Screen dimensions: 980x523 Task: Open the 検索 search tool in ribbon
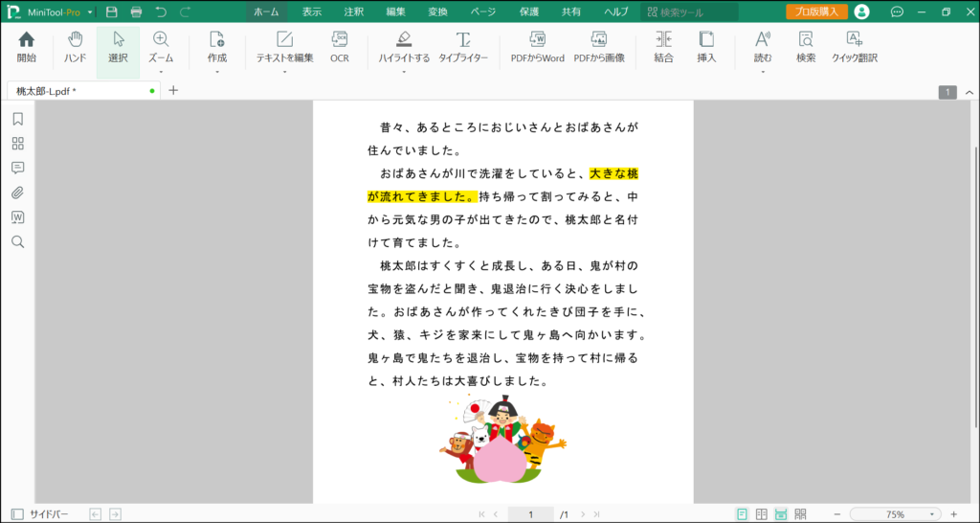click(806, 48)
